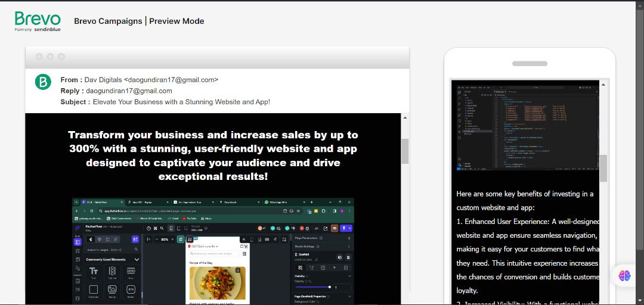Image resolution: width=644 pixels, height=305 pixels.
Task: Click the mobile preview scrollbar thumb
Action: pos(603,168)
